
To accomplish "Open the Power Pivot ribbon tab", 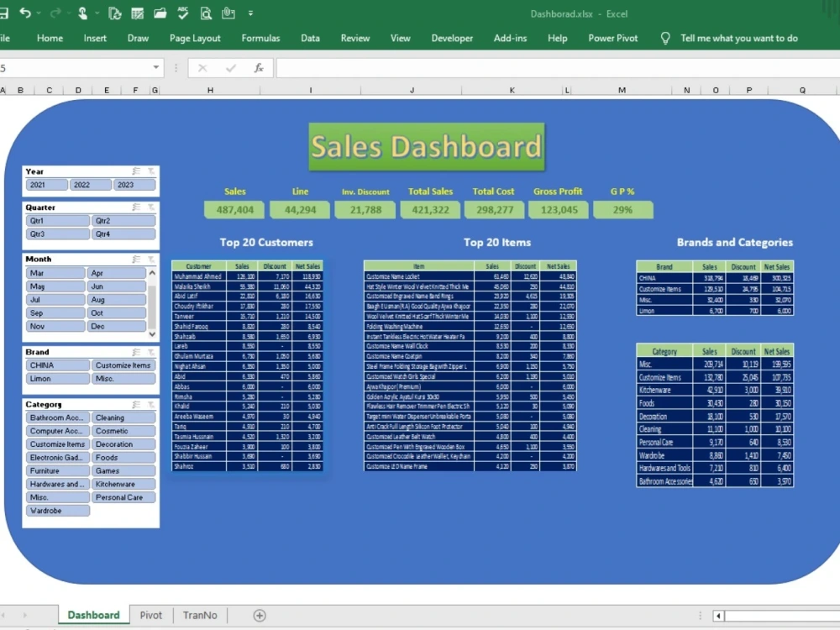I will (613, 38).
